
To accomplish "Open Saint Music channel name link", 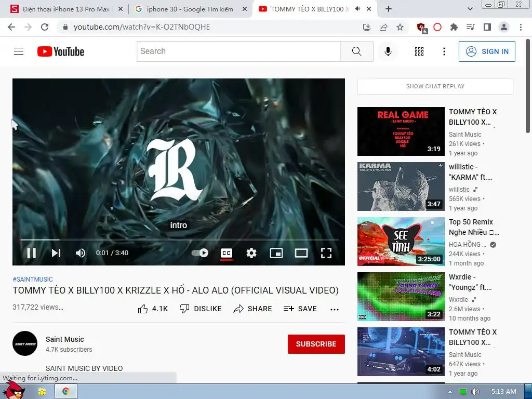I will (65, 339).
